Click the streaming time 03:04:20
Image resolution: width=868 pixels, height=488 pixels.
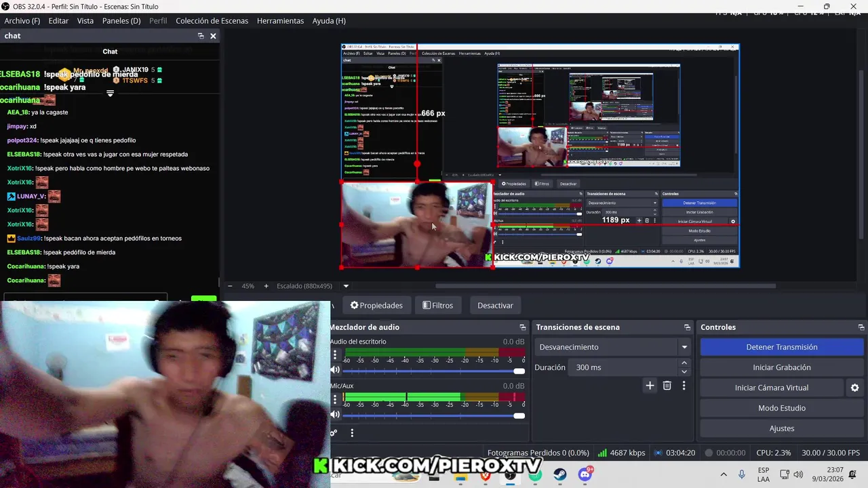[x=675, y=453]
